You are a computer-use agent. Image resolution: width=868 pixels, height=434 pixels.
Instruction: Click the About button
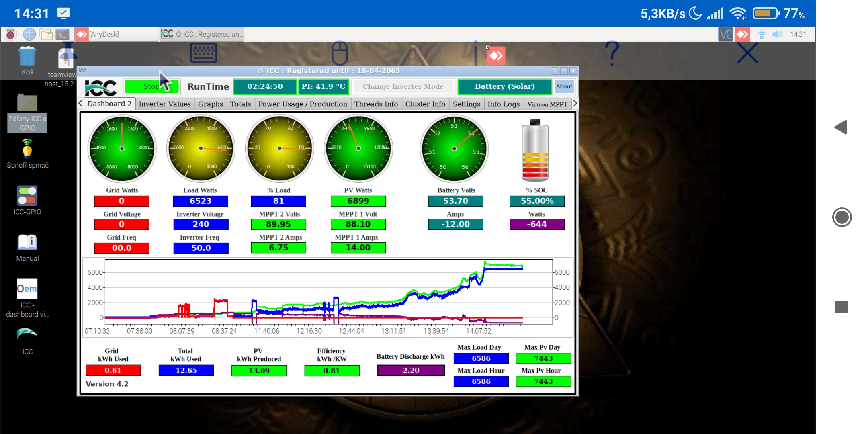[x=563, y=86]
